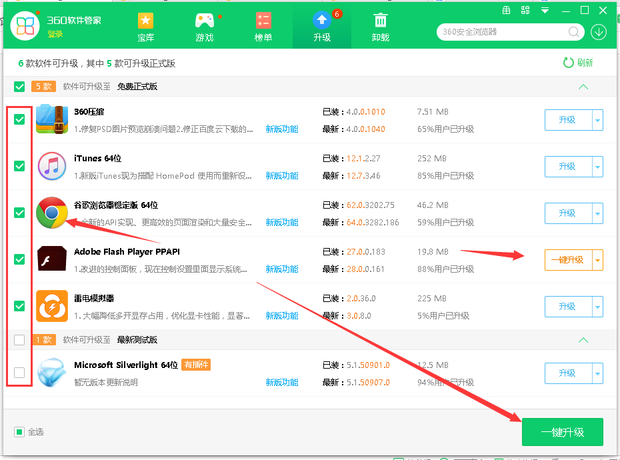The width and height of the screenshot is (620, 460).
Task: Click 一键升级 button for Adobe Flash Player
Action: pos(568,259)
